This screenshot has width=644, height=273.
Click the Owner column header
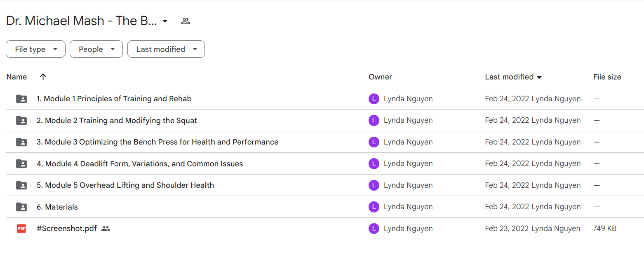[x=380, y=77]
